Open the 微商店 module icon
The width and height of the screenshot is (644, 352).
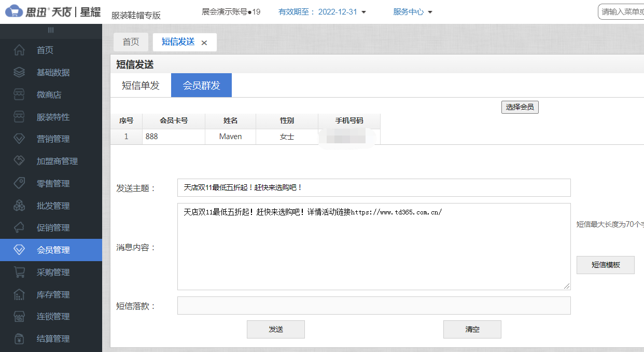coord(20,94)
